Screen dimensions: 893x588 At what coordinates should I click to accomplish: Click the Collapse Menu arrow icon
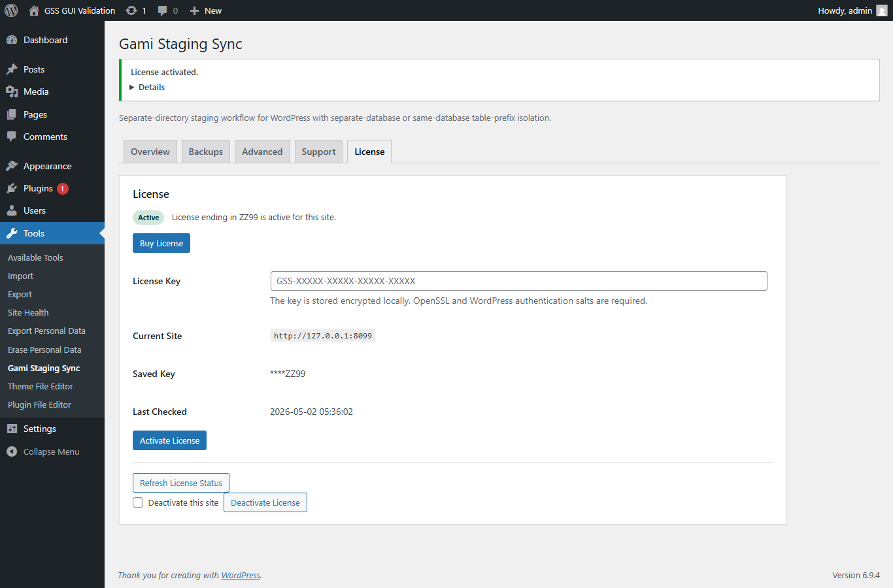tap(12, 451)
